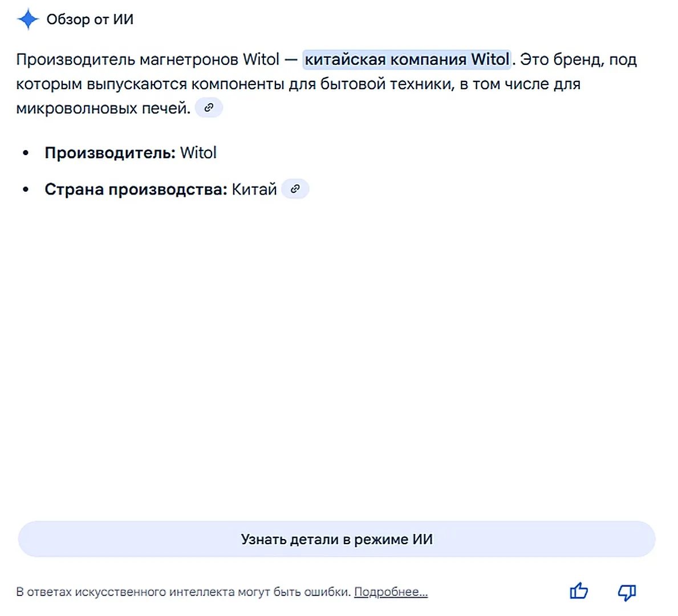Image resolution: width=678 pixels, height=616 pixels.
Task: Click the 'Обзор от ИИ' heading
Action: [x=90, y=19]
